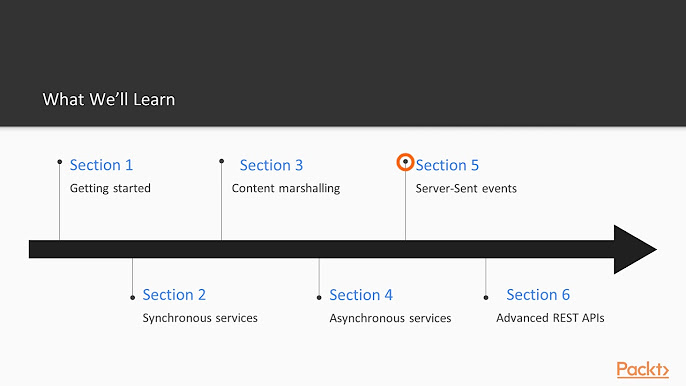
Task: Click the Getting started text
Action: click(x=110, y=188)
